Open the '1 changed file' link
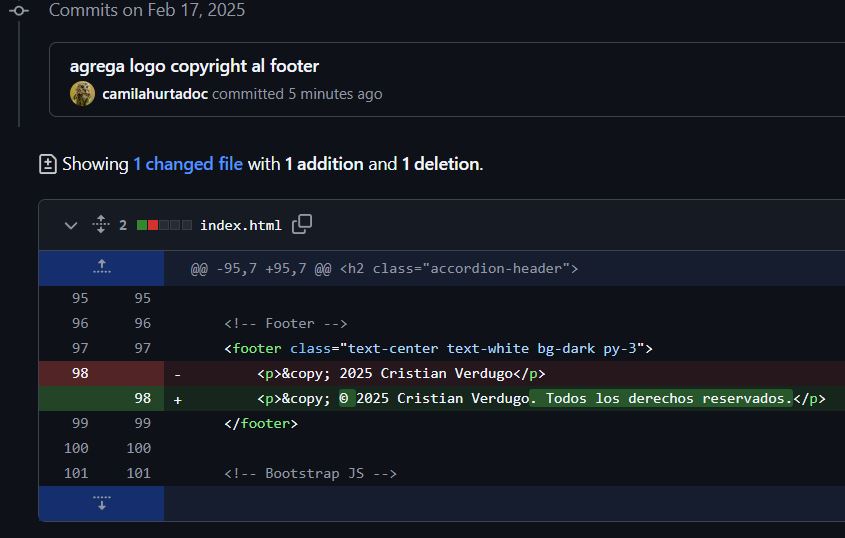 (188, 164)
